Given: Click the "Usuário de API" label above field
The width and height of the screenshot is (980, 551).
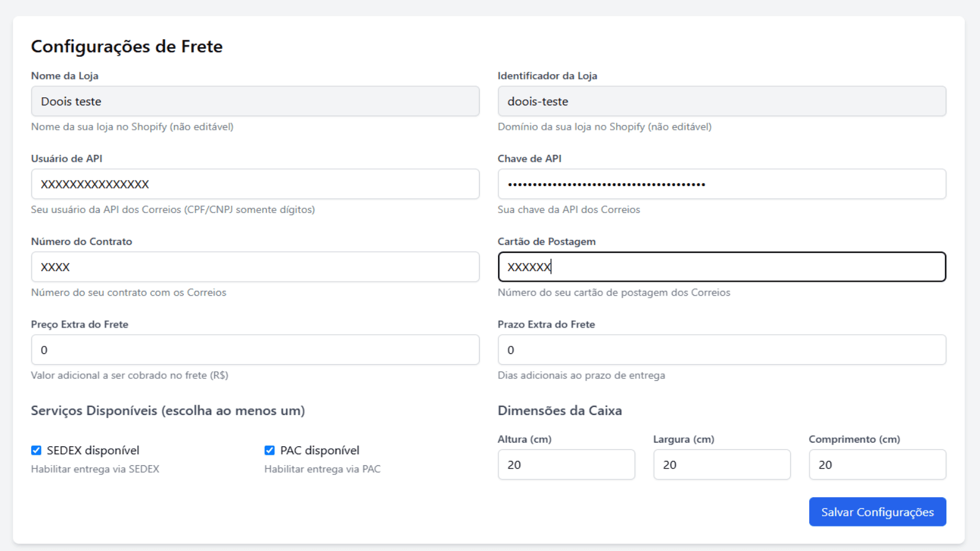Looking at the screenshot, I should (67, 159).
